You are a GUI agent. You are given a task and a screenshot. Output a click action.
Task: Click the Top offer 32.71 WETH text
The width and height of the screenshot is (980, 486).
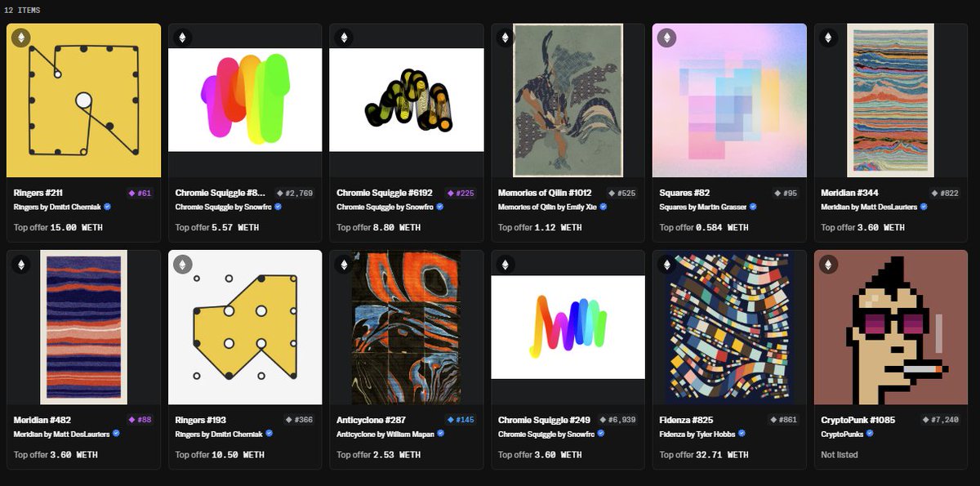pos(704,454)
